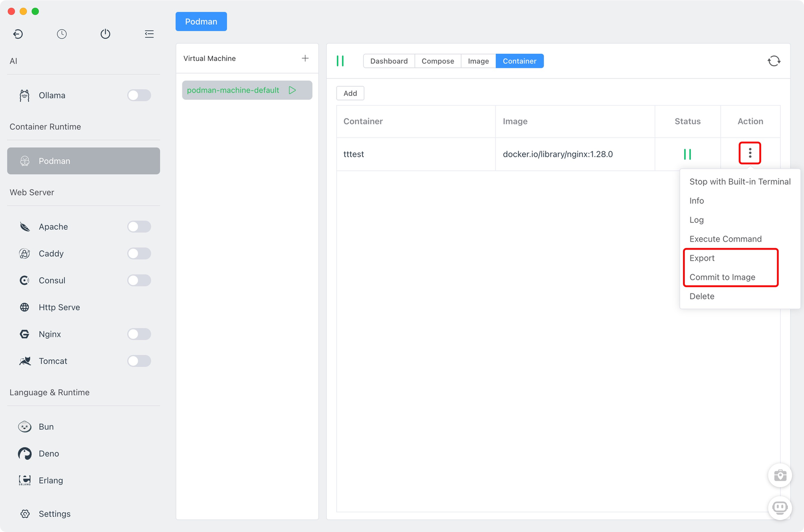Click the blue Podman header button
The width and height of the screenshot is (804, 532).
point(201,22)
